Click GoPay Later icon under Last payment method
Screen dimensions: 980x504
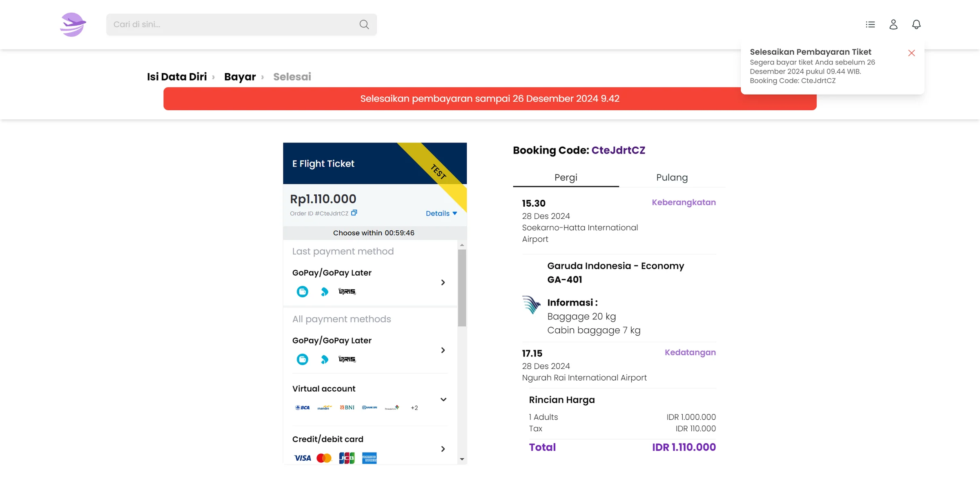(x=325, y=291)
